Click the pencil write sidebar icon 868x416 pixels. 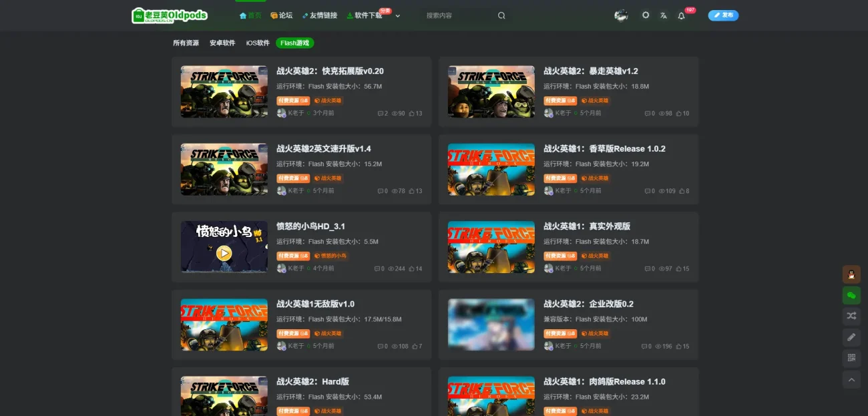pos(851,337)
